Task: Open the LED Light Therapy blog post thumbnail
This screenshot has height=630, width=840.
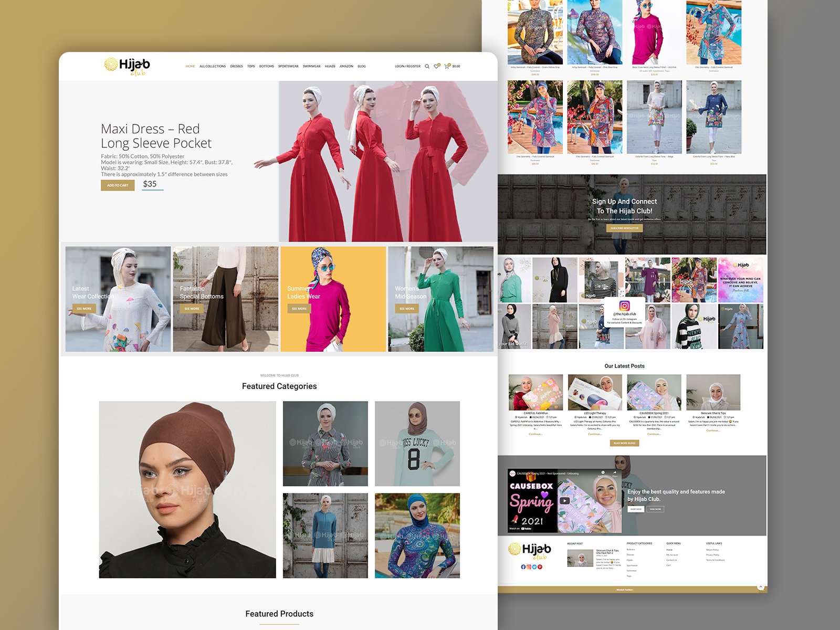Action: 595,392
